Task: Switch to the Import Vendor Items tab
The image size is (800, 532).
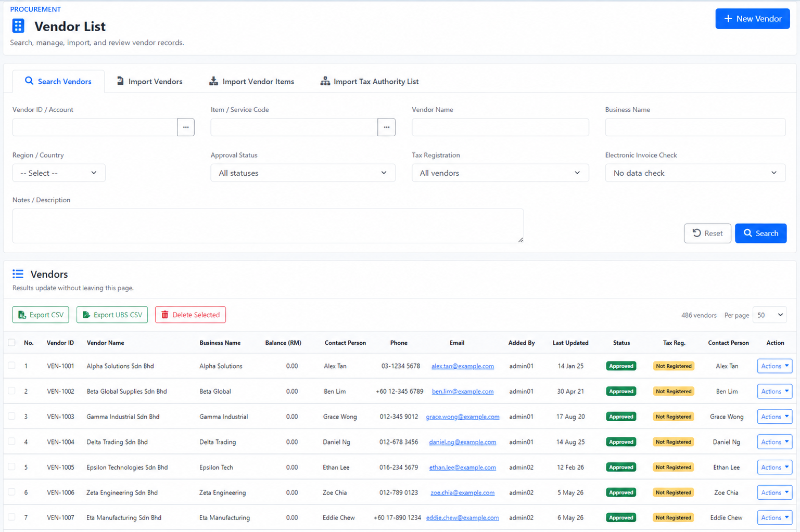Action: point(251,81)
